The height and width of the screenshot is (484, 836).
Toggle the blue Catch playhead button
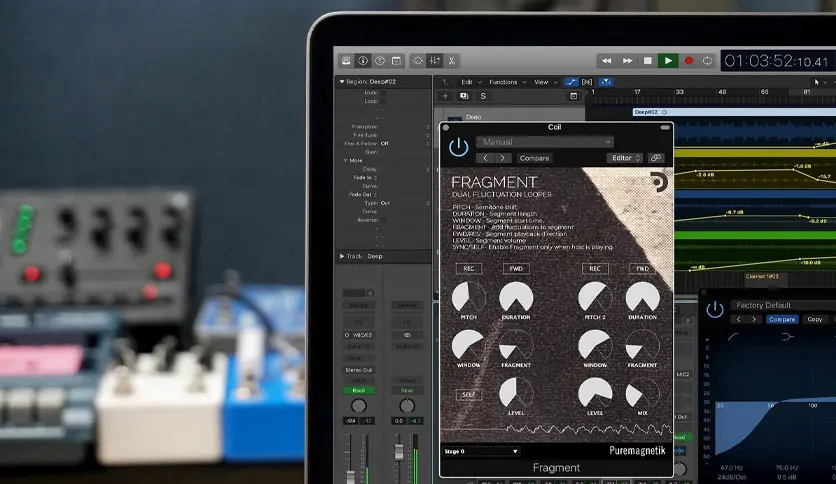pos(606,82)
